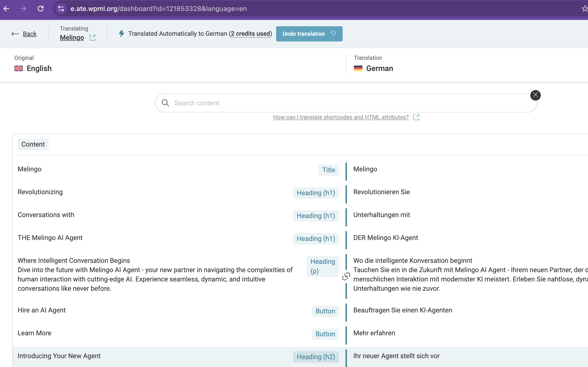Select the Content section tab
Viewport: 588px width, 367px height.
33,144
